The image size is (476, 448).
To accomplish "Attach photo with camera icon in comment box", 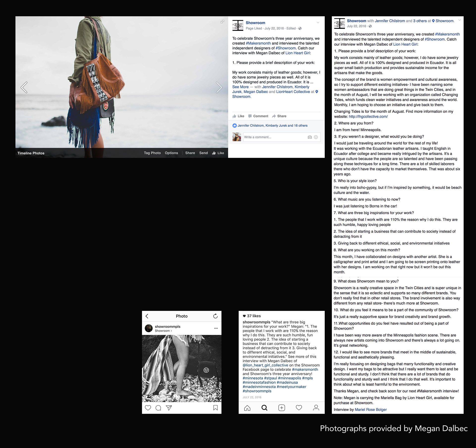I will [310, 137].
